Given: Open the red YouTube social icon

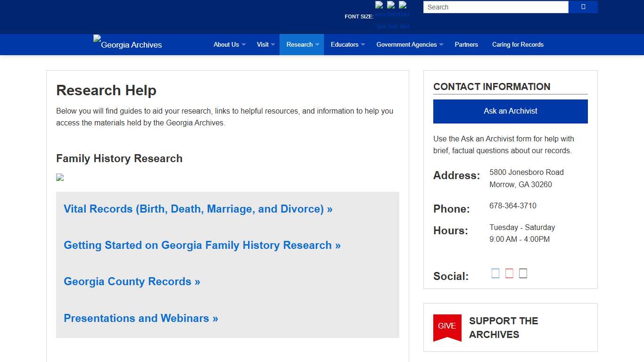Looking at the screenshot, I should [x=509, y=273].
